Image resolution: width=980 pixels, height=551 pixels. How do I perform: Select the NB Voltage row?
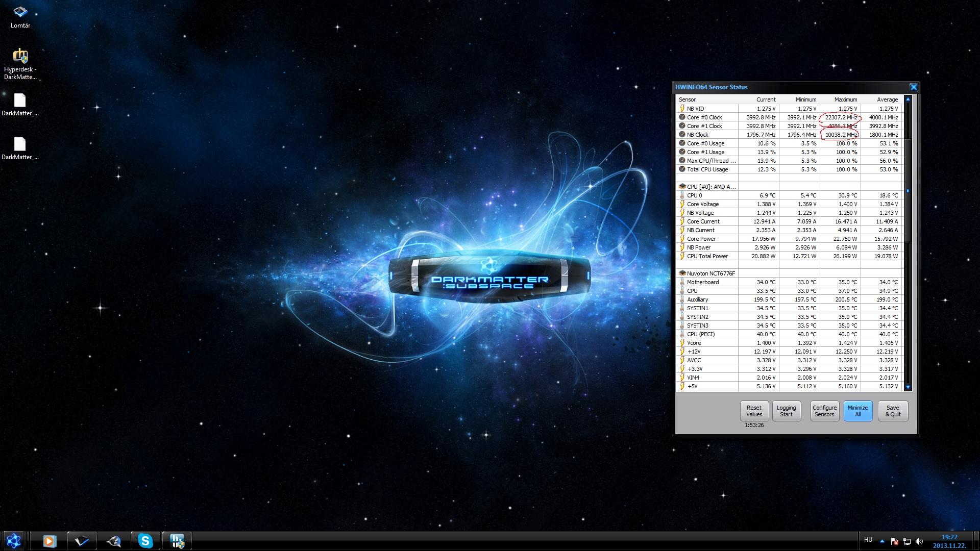coord(790,213)
